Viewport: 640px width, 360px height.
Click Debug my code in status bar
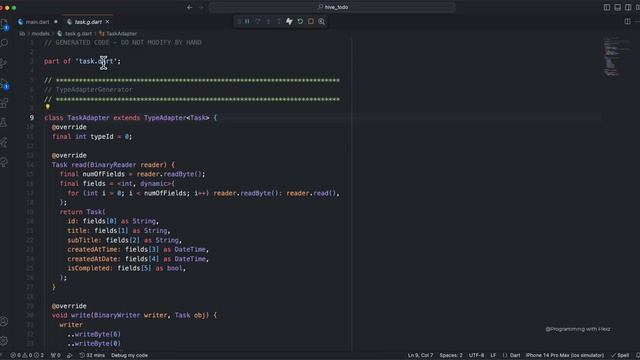(129, 356)
